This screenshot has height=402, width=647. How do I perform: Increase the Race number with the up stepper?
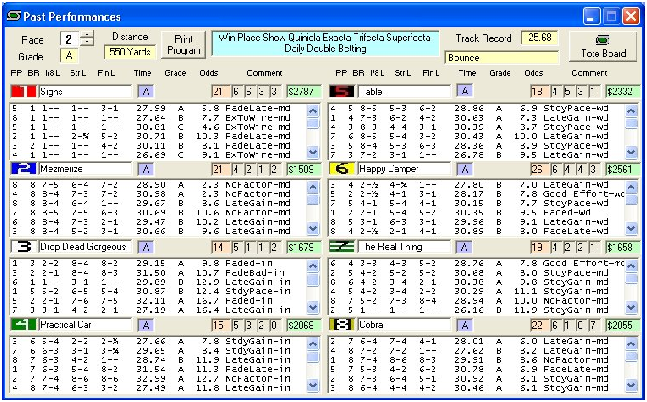tap(87, 35)
